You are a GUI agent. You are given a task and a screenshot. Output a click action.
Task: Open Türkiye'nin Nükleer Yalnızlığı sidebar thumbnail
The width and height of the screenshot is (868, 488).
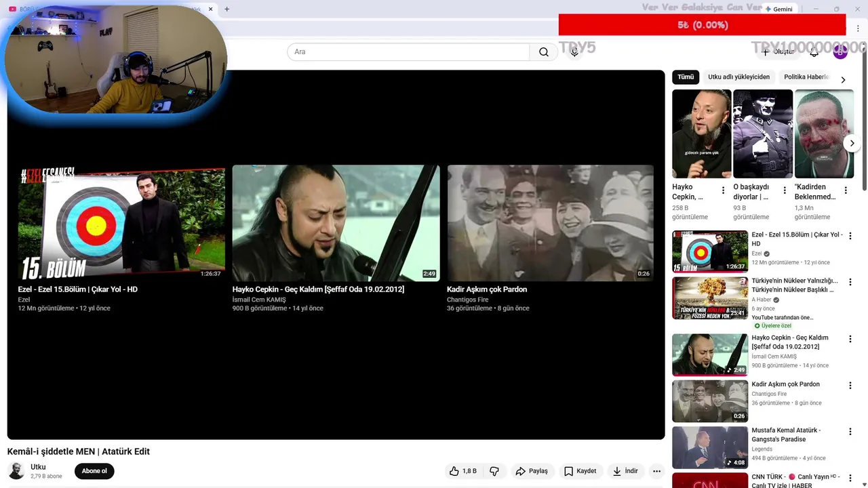coord(710,298)
